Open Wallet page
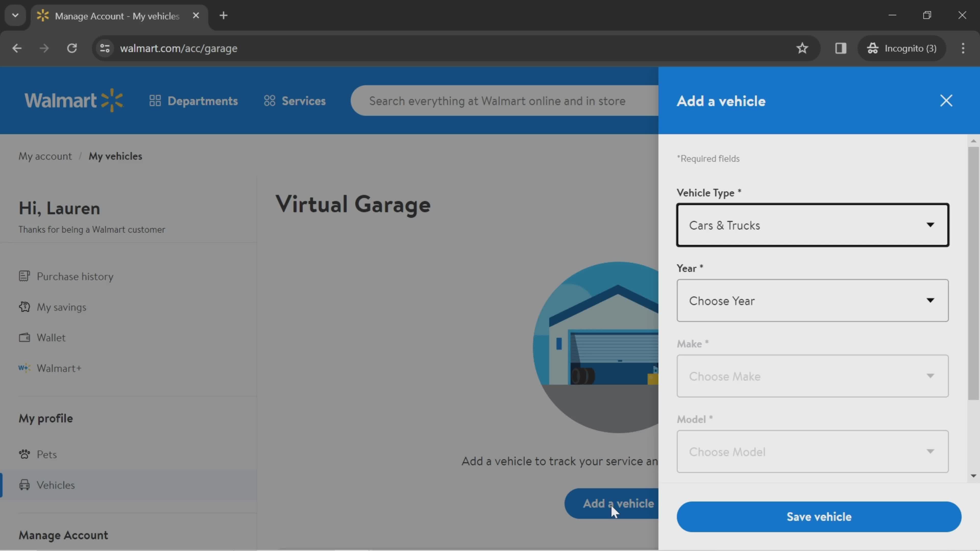 click(x=51, y=337)
